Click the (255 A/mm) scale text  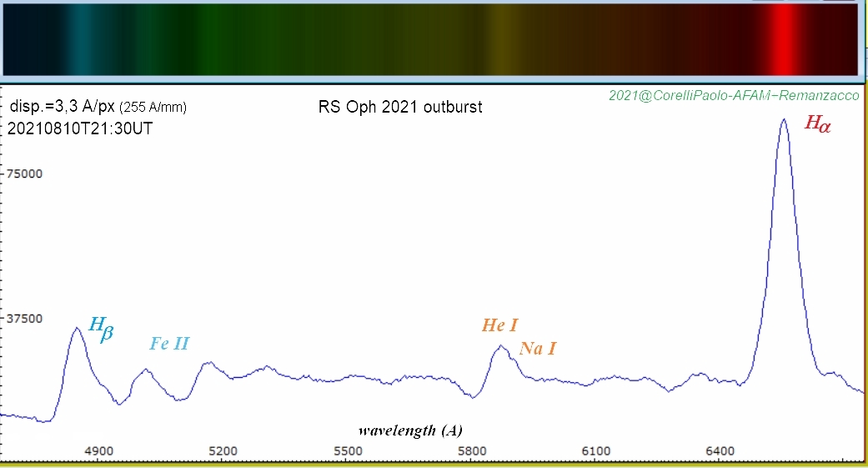pos(153,108)
